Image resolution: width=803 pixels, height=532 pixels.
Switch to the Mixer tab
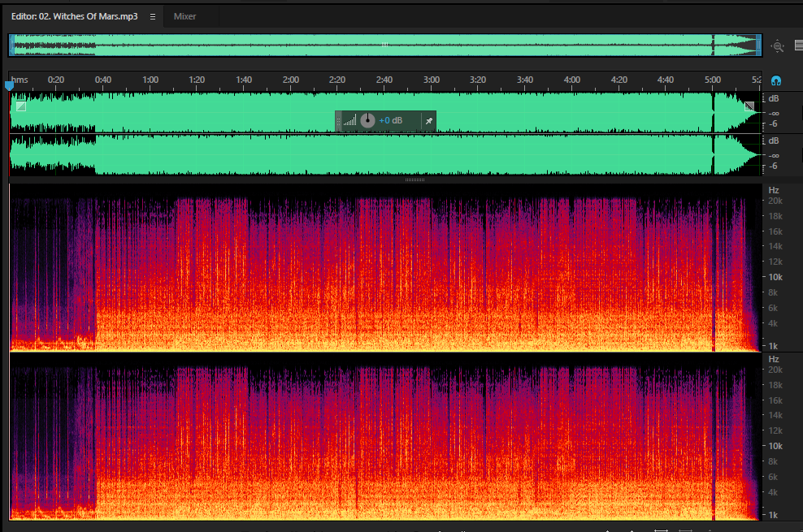184,16
